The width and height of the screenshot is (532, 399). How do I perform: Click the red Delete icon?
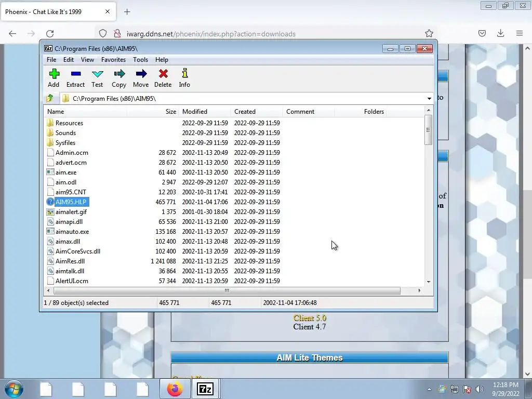click(163, 74)
